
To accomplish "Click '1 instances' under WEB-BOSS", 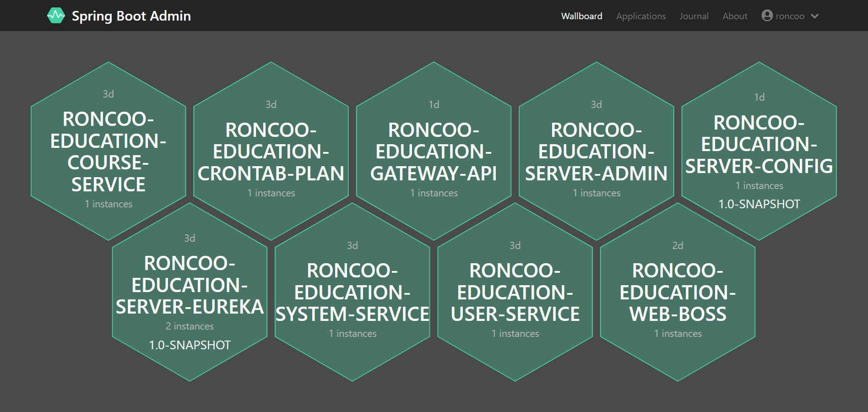I will (x=678, y=334).
